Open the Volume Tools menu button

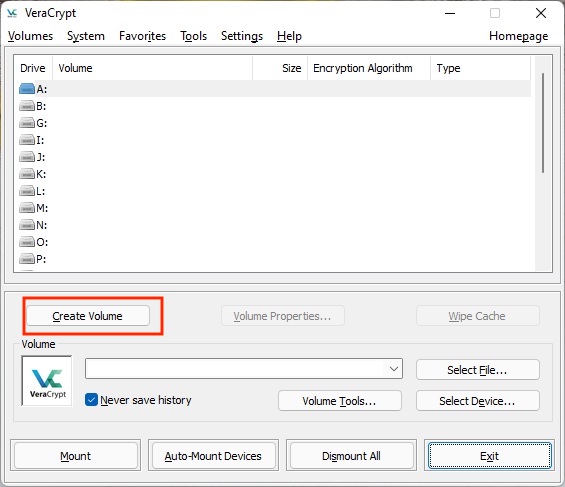point(340,401)
